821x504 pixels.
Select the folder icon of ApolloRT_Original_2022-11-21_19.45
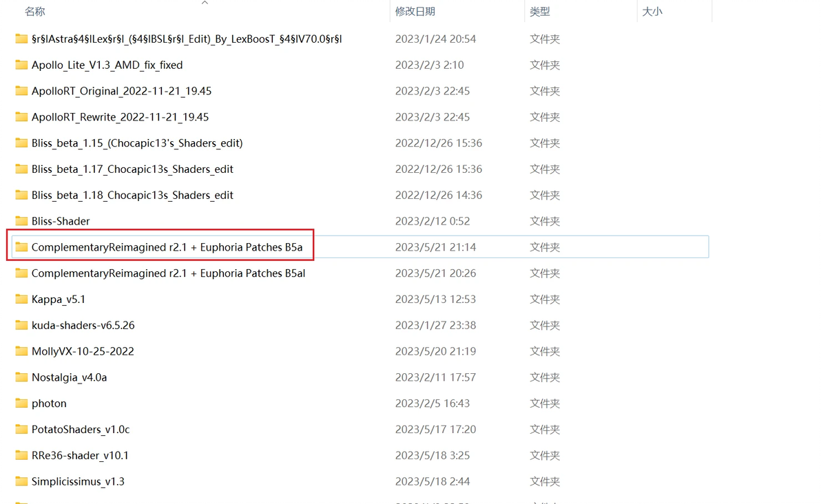point(21,91)
